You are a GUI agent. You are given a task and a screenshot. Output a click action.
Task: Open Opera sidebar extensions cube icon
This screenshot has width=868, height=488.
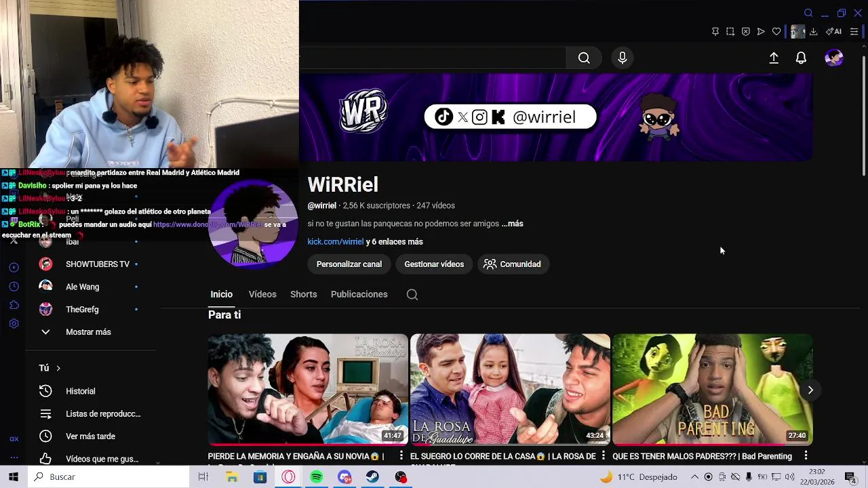[x=14, y=305]
